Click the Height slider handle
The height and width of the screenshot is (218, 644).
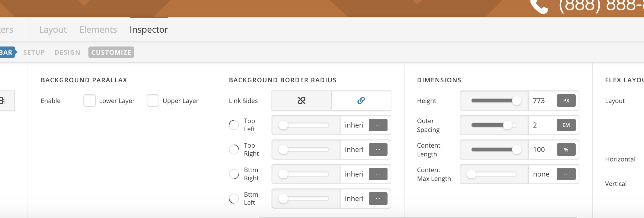coord(516,101)
